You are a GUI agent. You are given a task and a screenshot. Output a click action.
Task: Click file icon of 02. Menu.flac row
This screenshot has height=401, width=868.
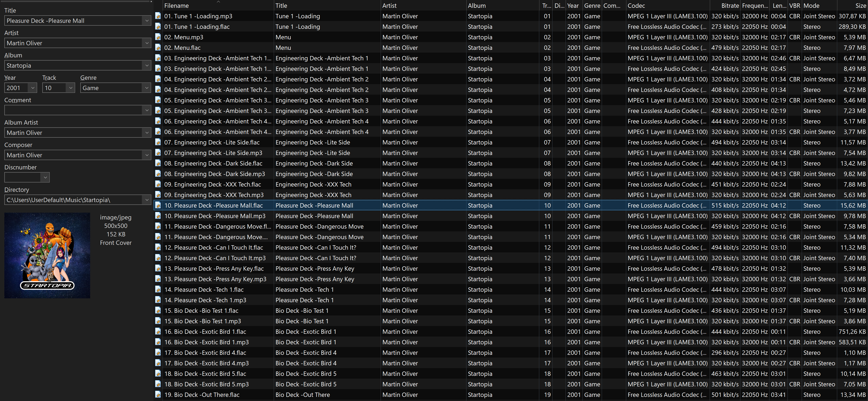tap(158, 48)
